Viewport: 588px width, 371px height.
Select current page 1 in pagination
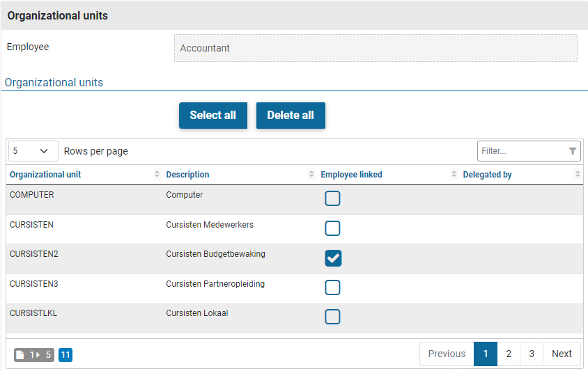pos(485,354)
